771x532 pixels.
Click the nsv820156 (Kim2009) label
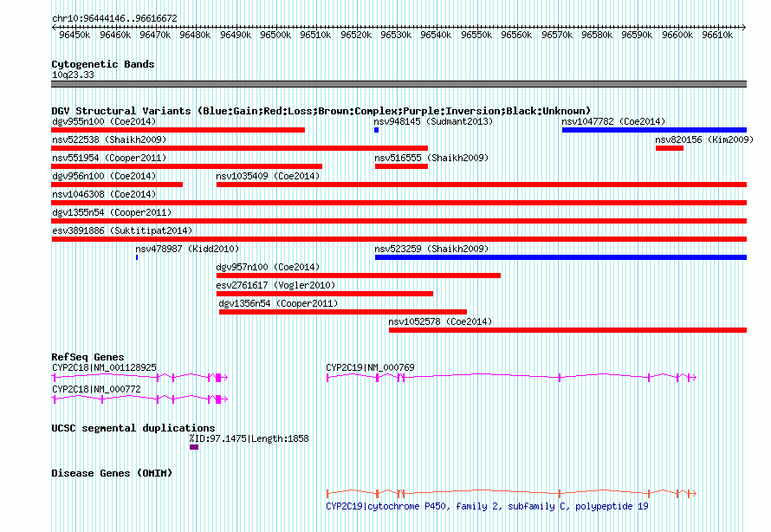click(704, 139)
